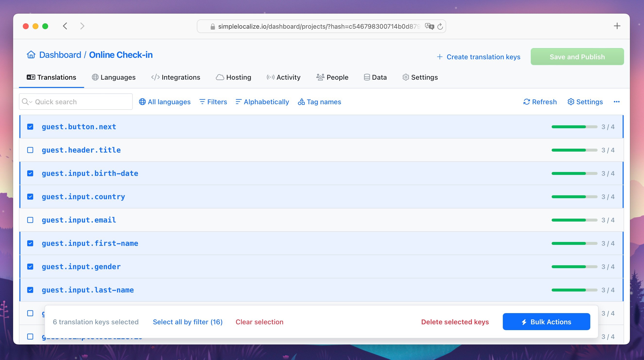The image size is (644, 360).
Task: Open the project Settings tab
Action: [x=420, y=77]
